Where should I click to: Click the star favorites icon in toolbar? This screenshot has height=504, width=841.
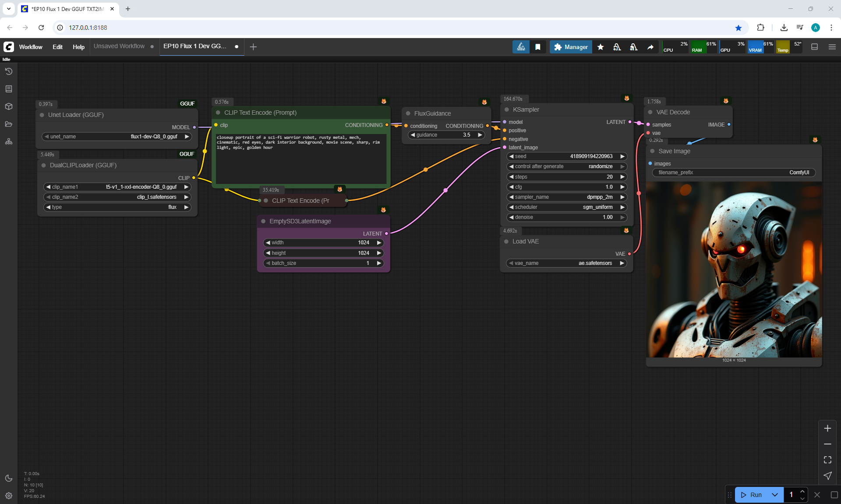coord(601,47)
